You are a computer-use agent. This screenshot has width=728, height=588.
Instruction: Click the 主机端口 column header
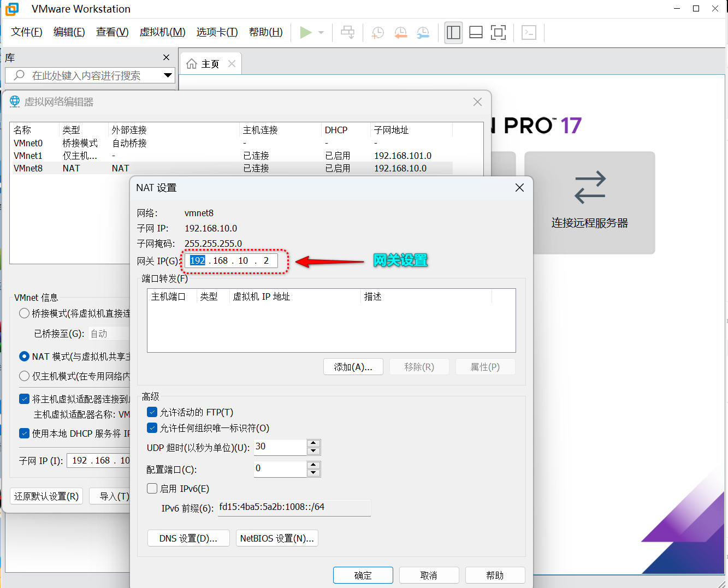172,296
